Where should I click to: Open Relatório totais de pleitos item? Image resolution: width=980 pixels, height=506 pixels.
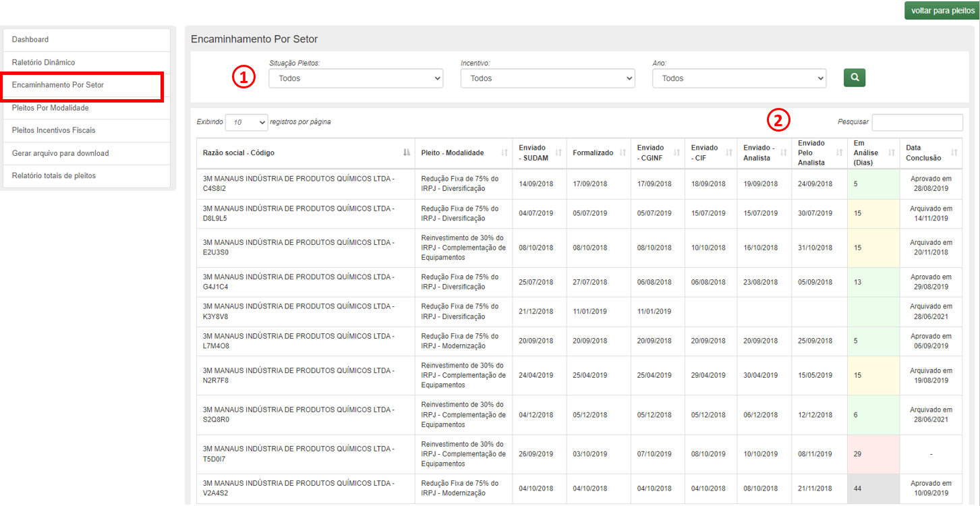(x=87, y=176)
